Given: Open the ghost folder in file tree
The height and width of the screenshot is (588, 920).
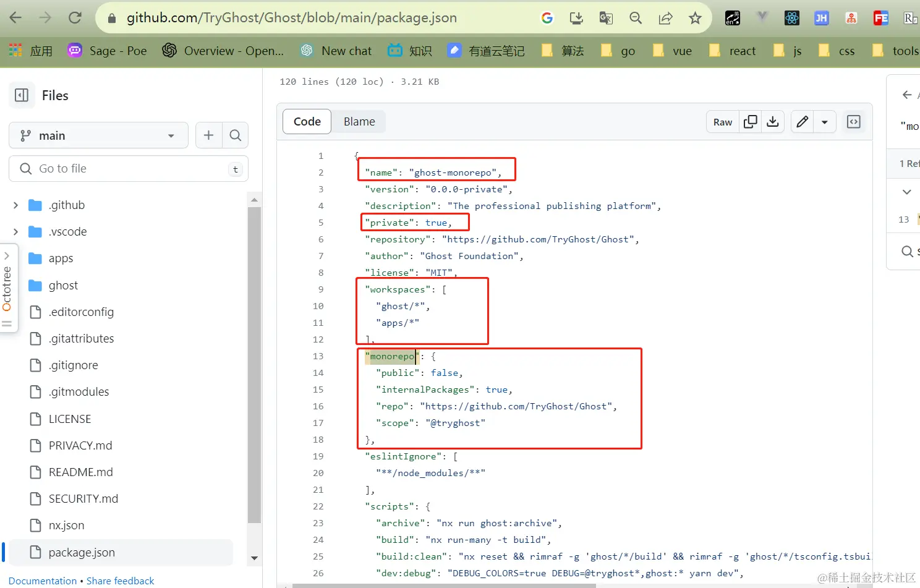Looking at the screenshot, I should [63, 286].
